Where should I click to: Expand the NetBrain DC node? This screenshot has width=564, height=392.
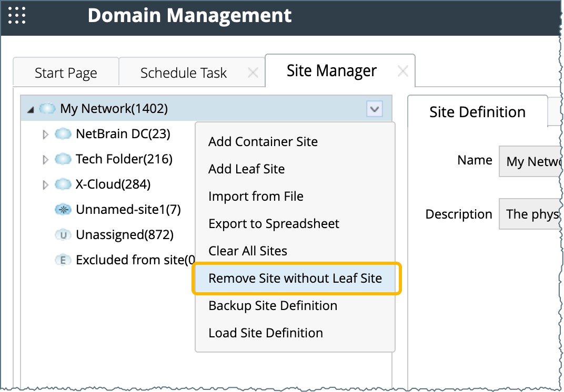[x=45, y=135]
